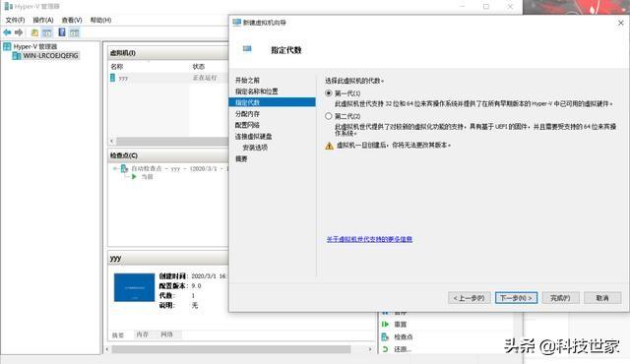
Task: Click the 状态 column header in VM list
Action: click(x=199, y=67)
